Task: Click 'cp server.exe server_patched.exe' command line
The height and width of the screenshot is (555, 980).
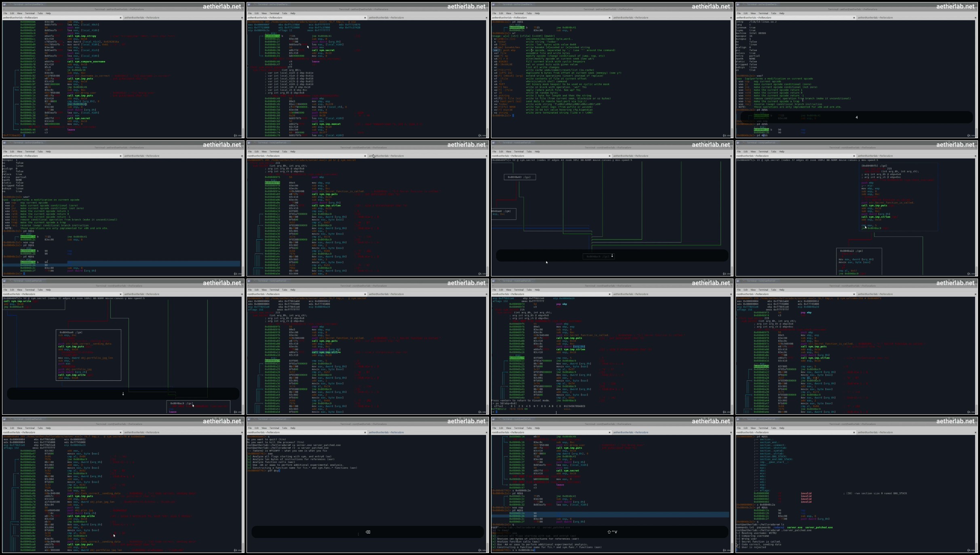Action: [294, 445]
